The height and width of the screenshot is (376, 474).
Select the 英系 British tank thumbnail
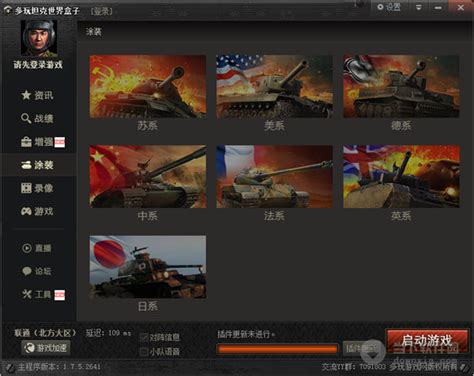(401, 176)
